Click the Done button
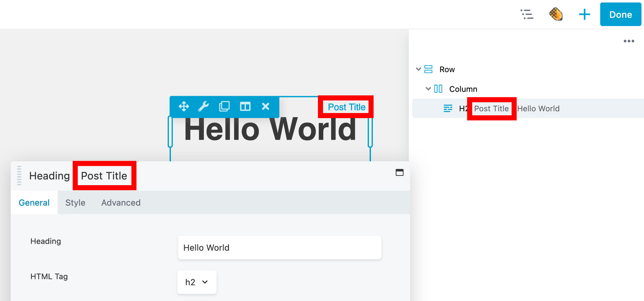This screenshot has height=301, width=644. click(x=620, y=14)
